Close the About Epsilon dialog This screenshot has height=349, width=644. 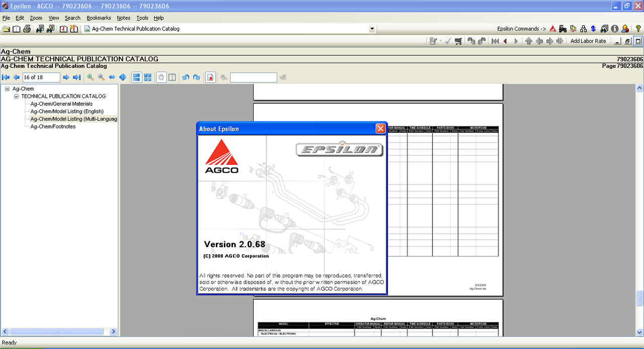(381, 128)
